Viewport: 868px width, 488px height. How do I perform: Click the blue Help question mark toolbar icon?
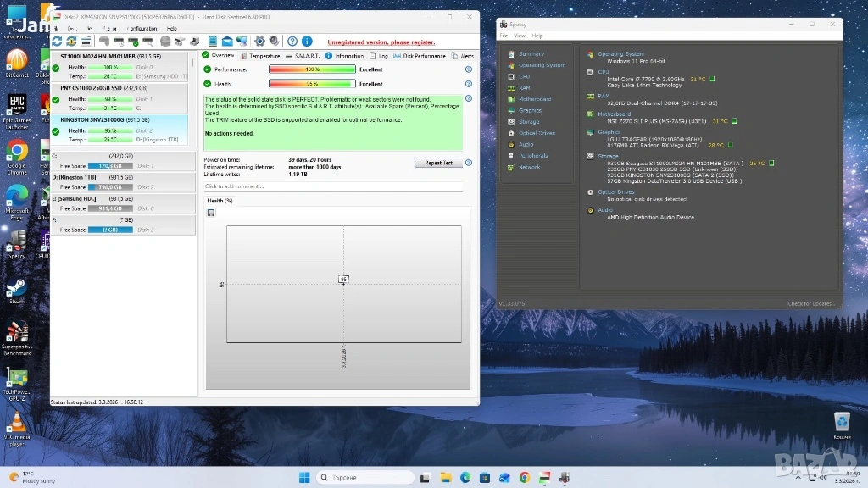click(x=292, y=41)
